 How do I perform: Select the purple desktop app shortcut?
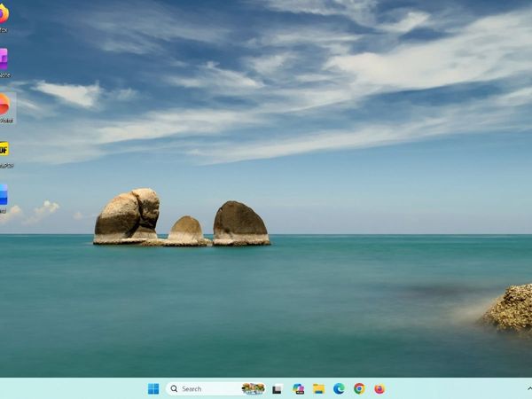click(x=4, y=63)
